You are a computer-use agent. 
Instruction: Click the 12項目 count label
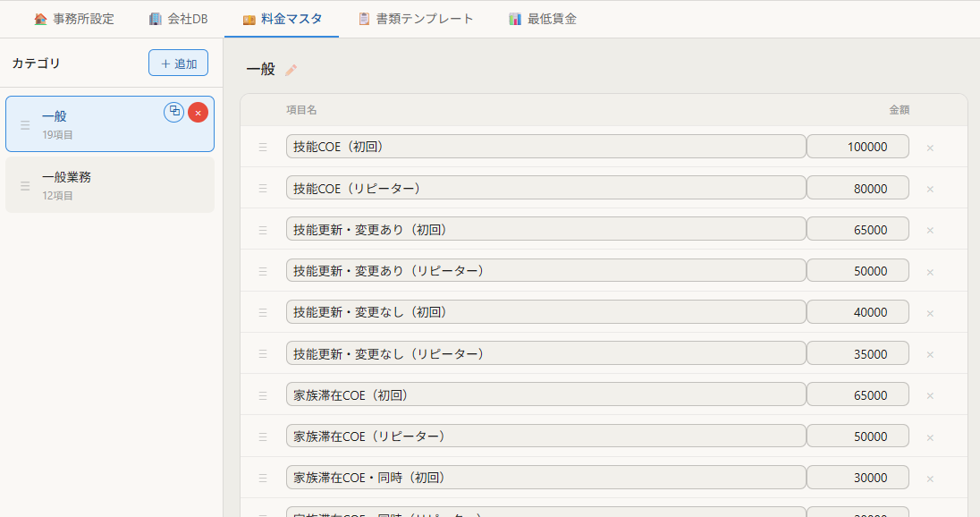coord(57,196)
